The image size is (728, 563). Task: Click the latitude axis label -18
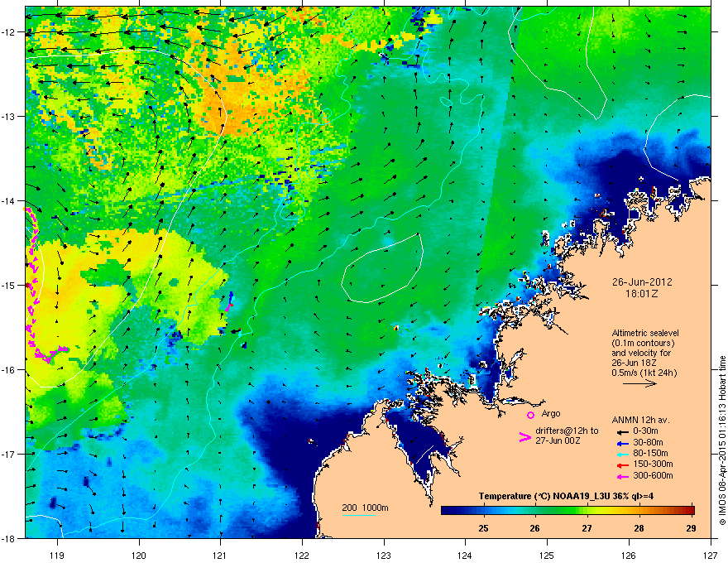(x=7, y=538)
